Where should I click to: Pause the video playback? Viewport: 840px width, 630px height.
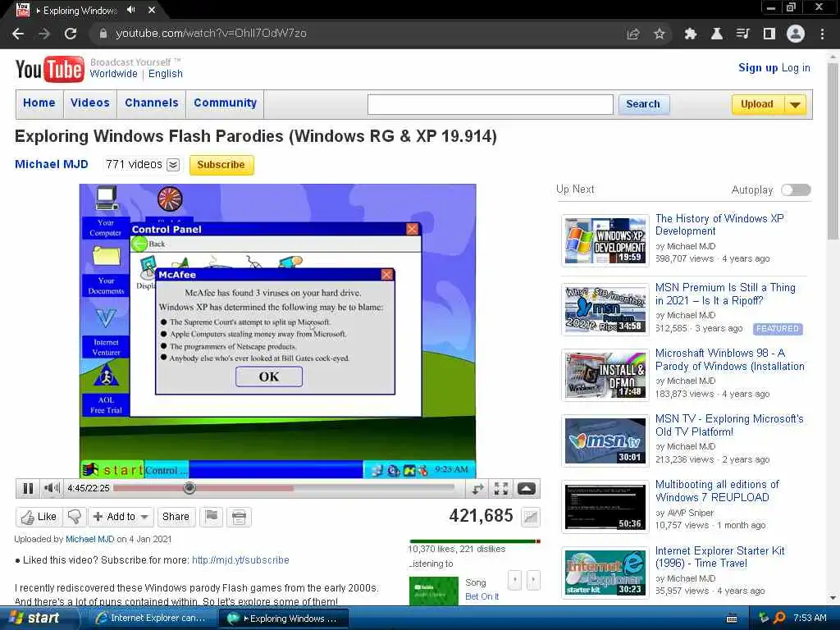[28, 488]
